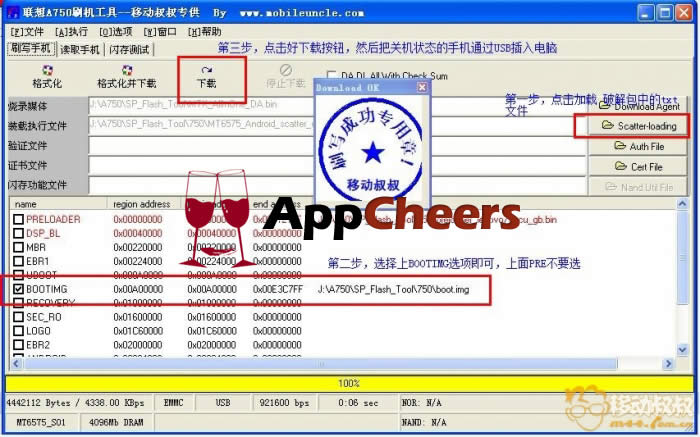Open the [W]窗口 menu
This screenshot has width=700, height=437.
tap(160, 32)
